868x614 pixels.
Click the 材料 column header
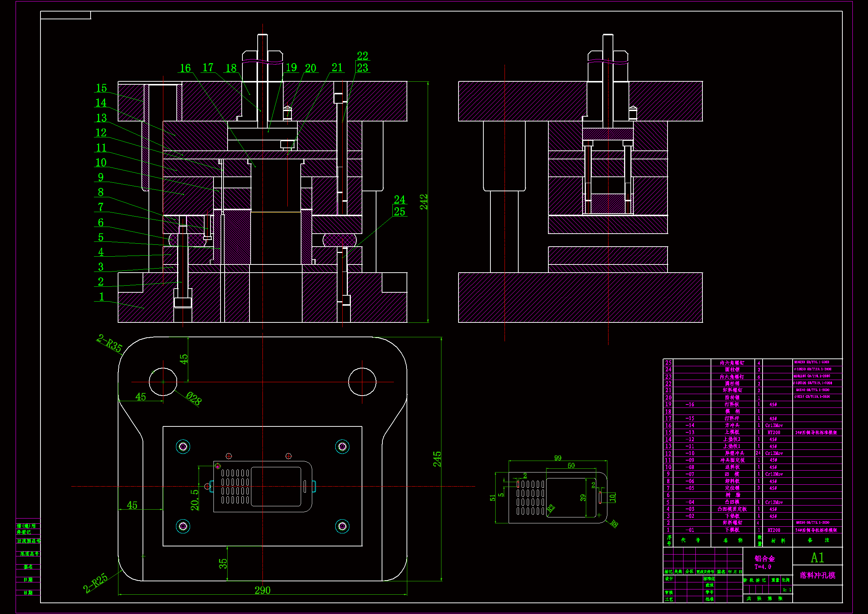(x=778, y=540)
